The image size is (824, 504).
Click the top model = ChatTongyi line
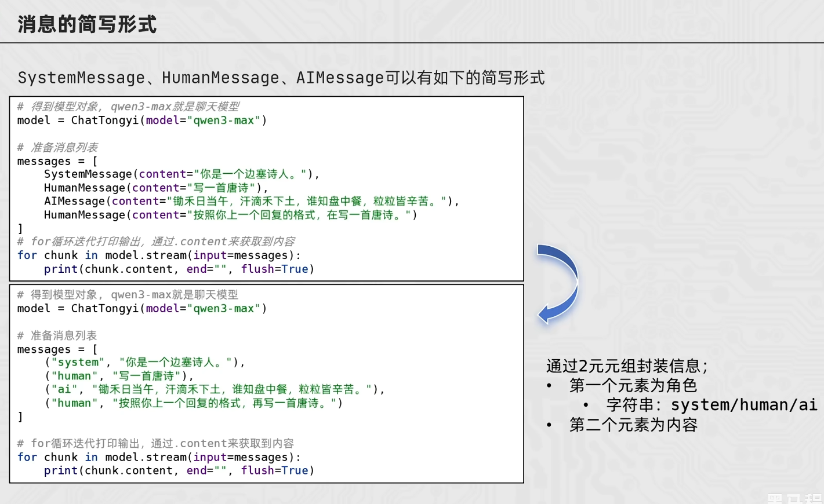(142, 120)
